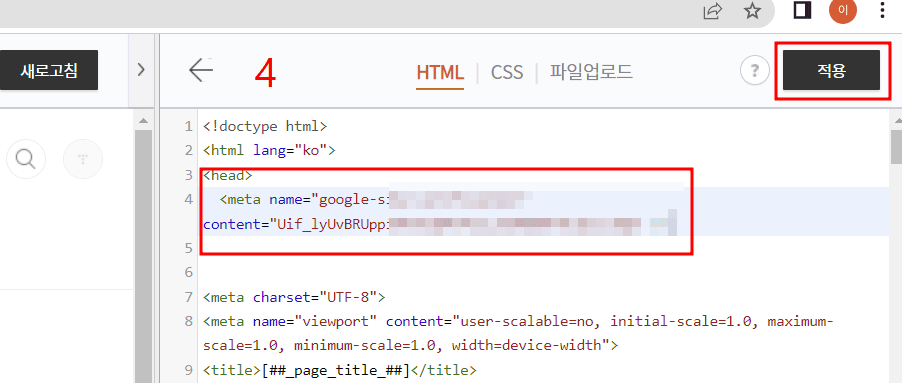
Task: Click the preview pane scroll-up arrow
Action: tap(143, 121)
